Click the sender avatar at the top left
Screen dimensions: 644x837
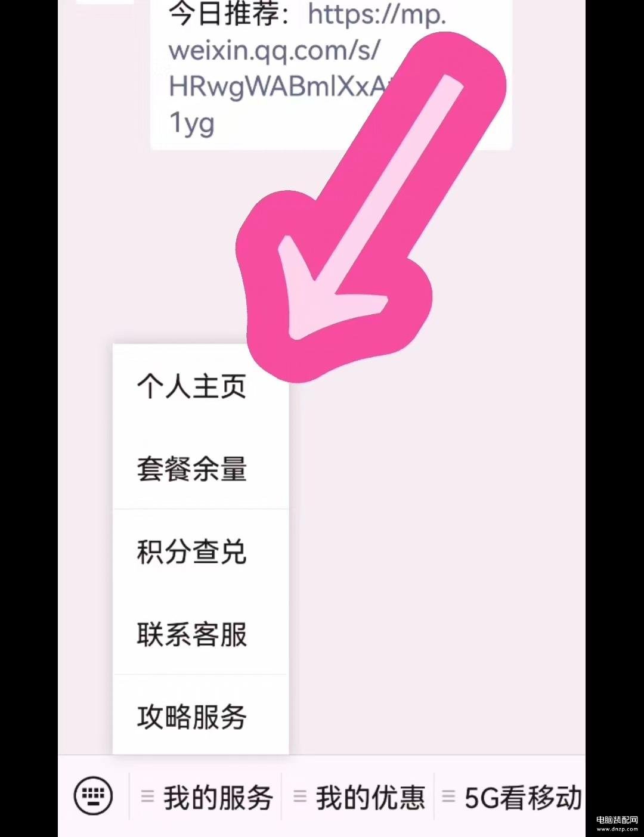click(x=105, y=2)
